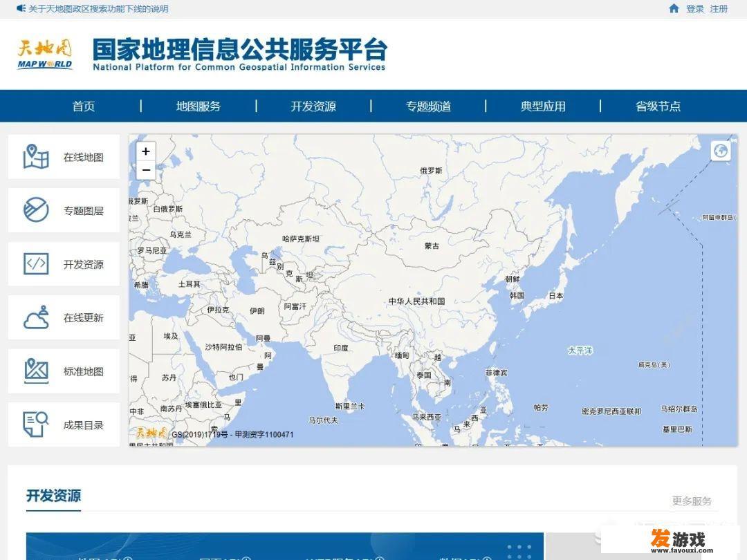Click the 成果目录 document search icon
747x560 pixels.
pos(36,424)
